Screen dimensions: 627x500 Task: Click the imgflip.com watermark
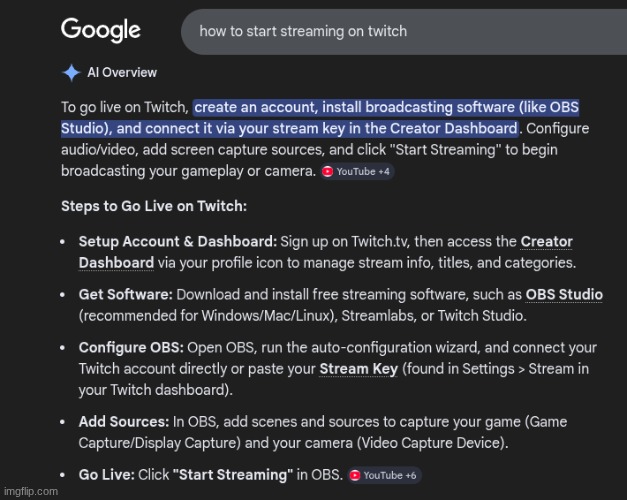click(30, 492)
